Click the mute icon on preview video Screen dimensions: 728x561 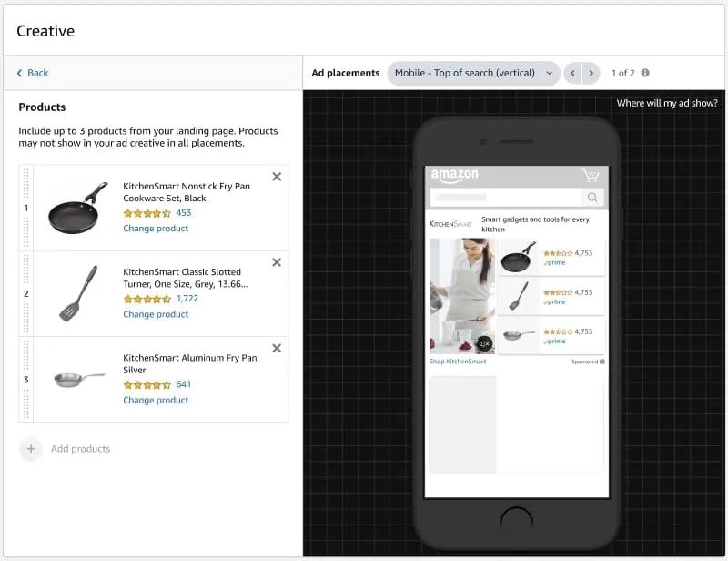484,344
